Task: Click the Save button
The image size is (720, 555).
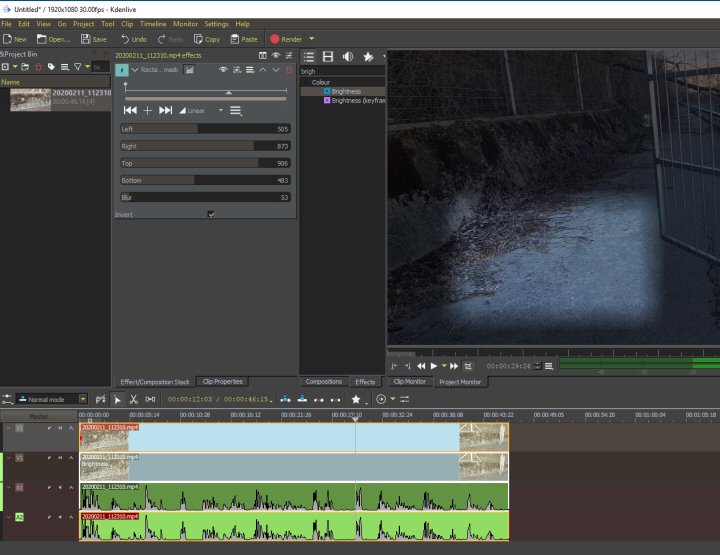Action: 94,39
